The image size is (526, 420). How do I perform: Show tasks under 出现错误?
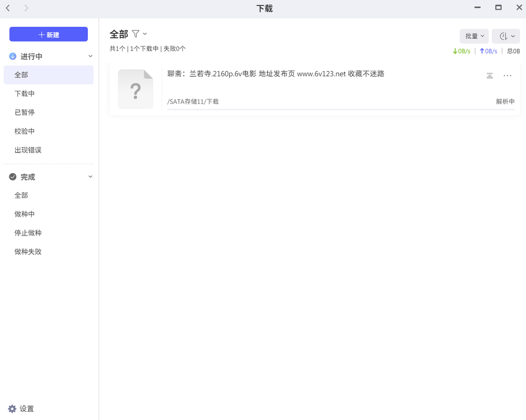tap(28, 150)
